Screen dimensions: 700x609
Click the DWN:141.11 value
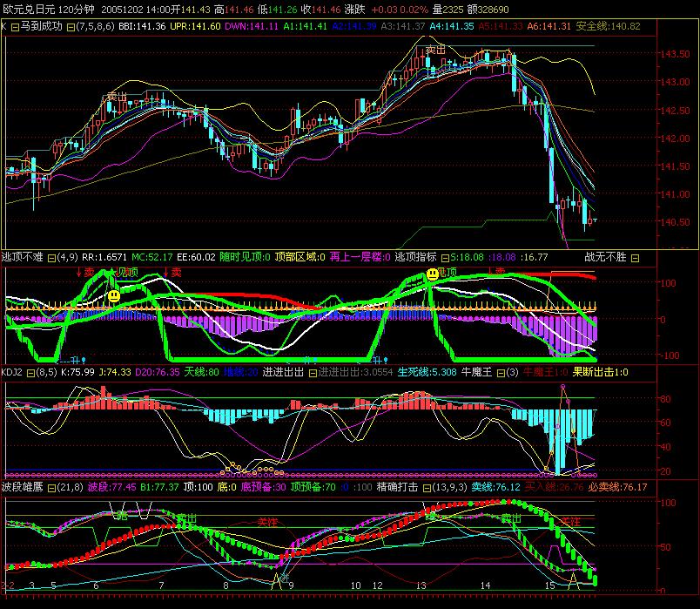252,26
